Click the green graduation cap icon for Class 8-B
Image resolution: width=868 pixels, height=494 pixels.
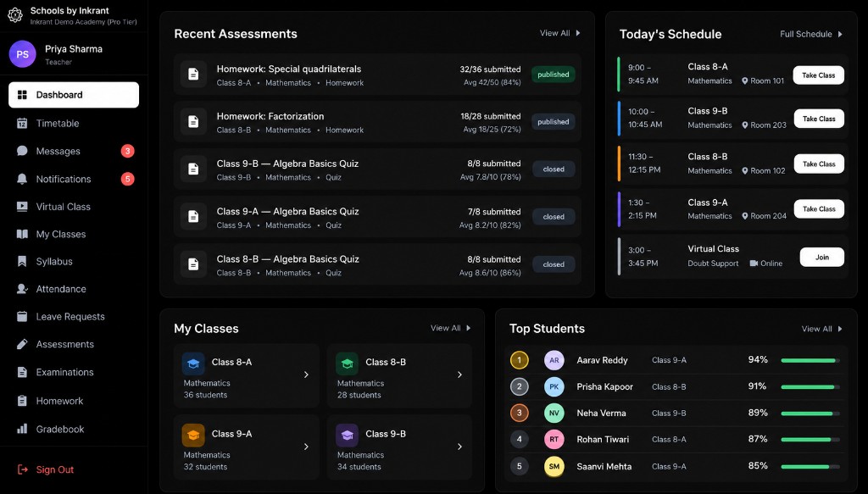(x=347, y=364)
